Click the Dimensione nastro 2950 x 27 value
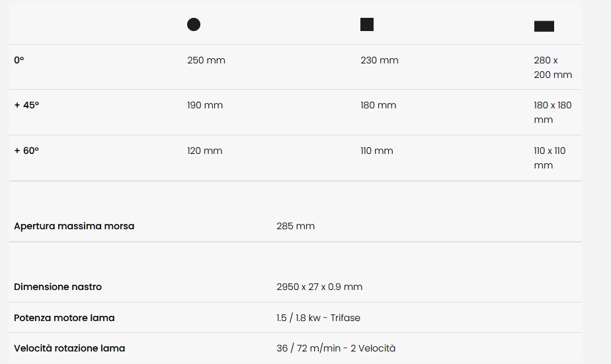611x364 pixels. click(319, 287)
